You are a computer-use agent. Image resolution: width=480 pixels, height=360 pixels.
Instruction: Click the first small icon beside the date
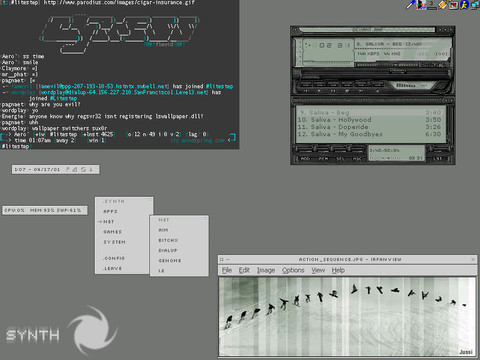point(68,169)
